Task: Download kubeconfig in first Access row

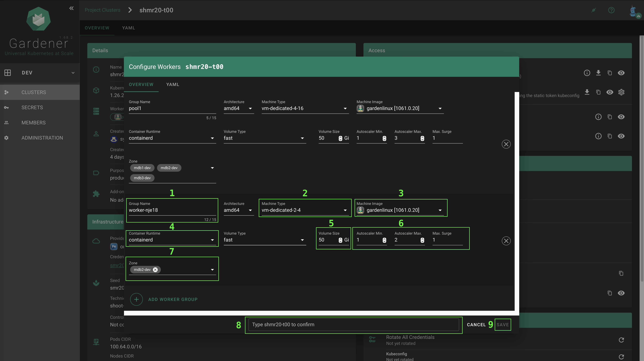Action: tap(598, 73)
